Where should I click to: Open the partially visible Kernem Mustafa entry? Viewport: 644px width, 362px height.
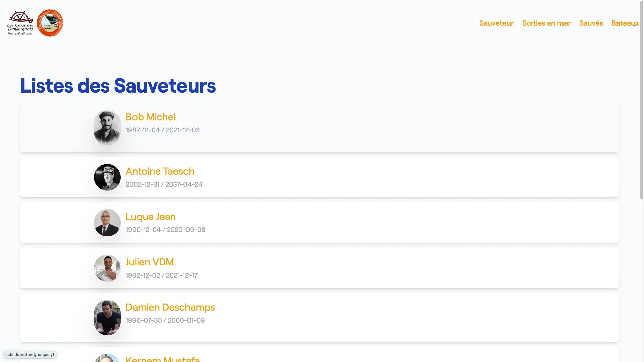tap(163, 359)
